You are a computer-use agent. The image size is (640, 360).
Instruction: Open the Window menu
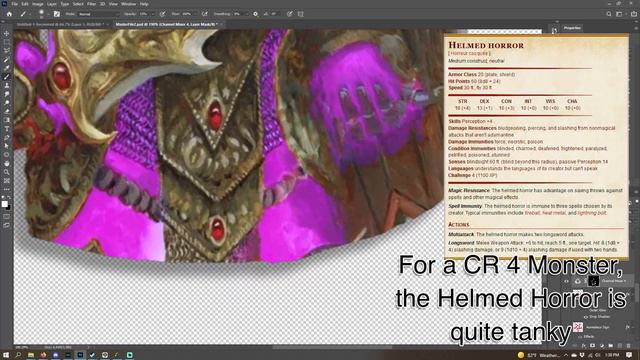coord(128,4)
